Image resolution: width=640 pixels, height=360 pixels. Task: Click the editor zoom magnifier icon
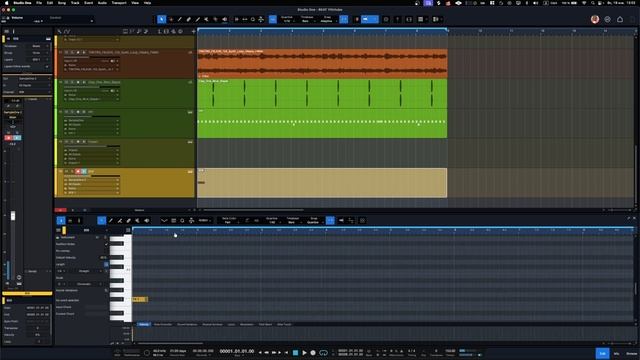pyautogui.click(x=182, y=220)
